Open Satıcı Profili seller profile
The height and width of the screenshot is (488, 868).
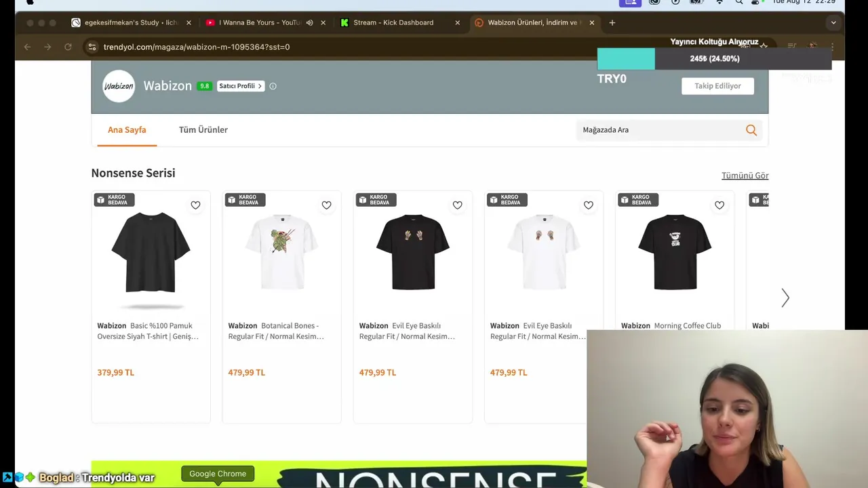point(240,86)
